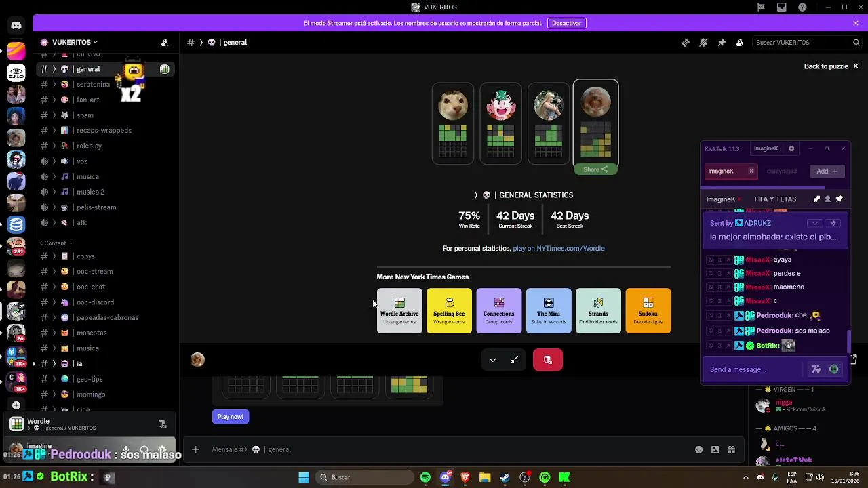Screen dimensions: 868x488
Task: Invite people icon next to VUKERITOS
Action: click(165, 42)
